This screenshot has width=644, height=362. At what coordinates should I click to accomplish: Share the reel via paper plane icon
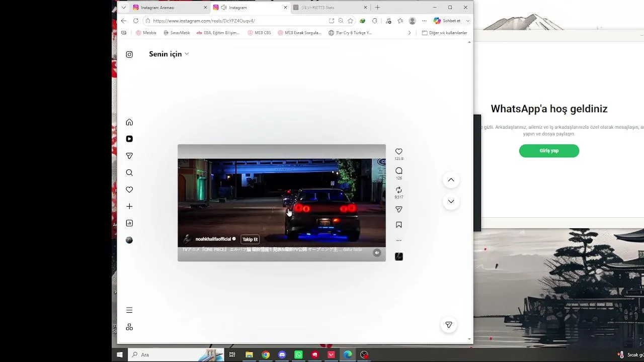(x=399, y=209)
